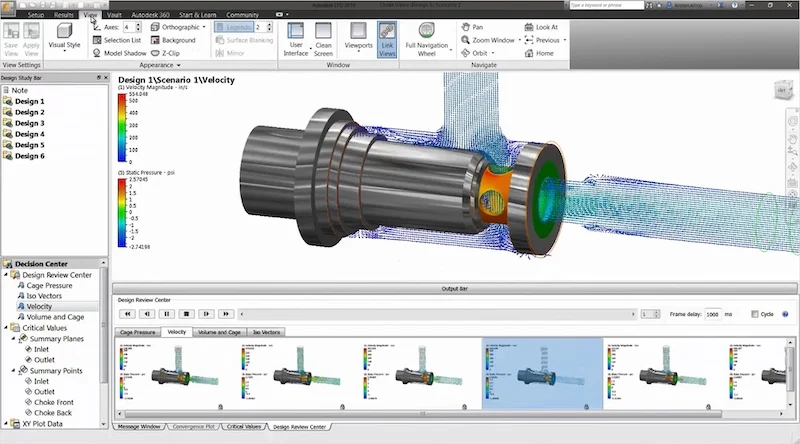Pause the design review animation
800x444 pixels.
point(166,313)
